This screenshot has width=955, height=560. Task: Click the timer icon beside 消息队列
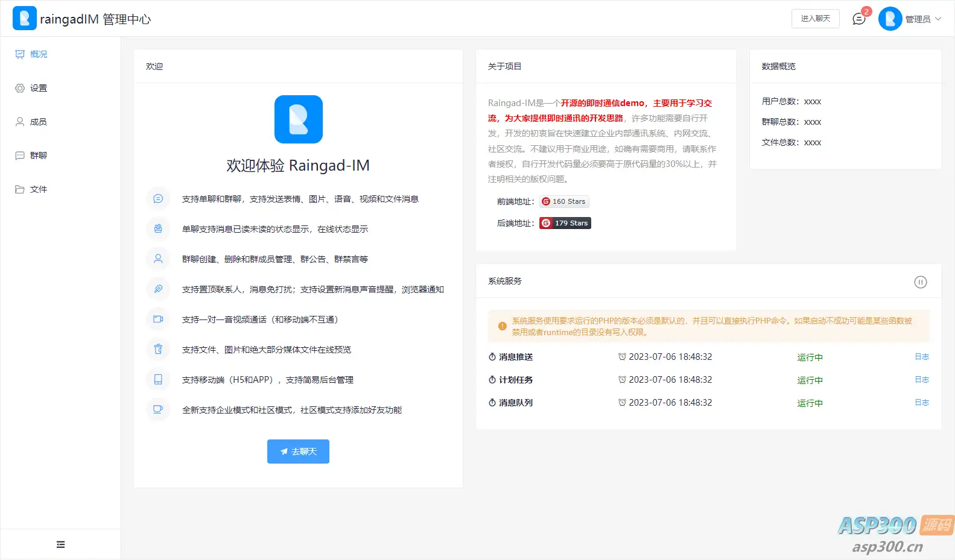click(492, 403)
